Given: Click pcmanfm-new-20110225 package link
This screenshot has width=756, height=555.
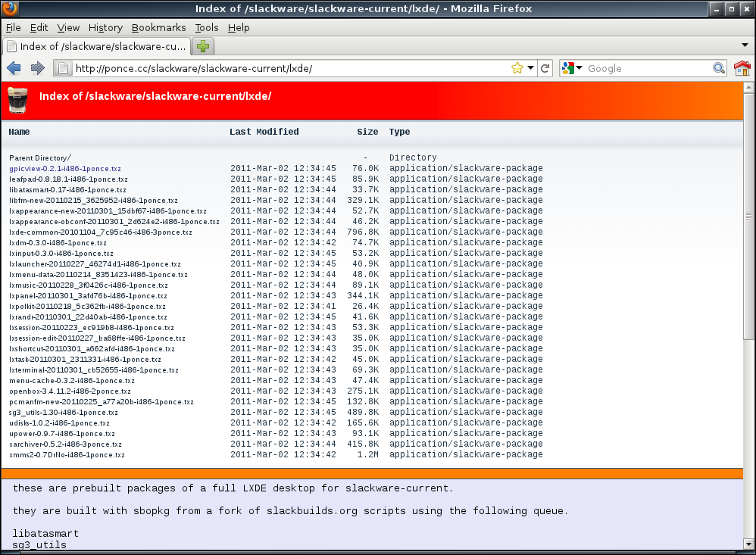Looking at the screenshot, I should tap(102, 402).
